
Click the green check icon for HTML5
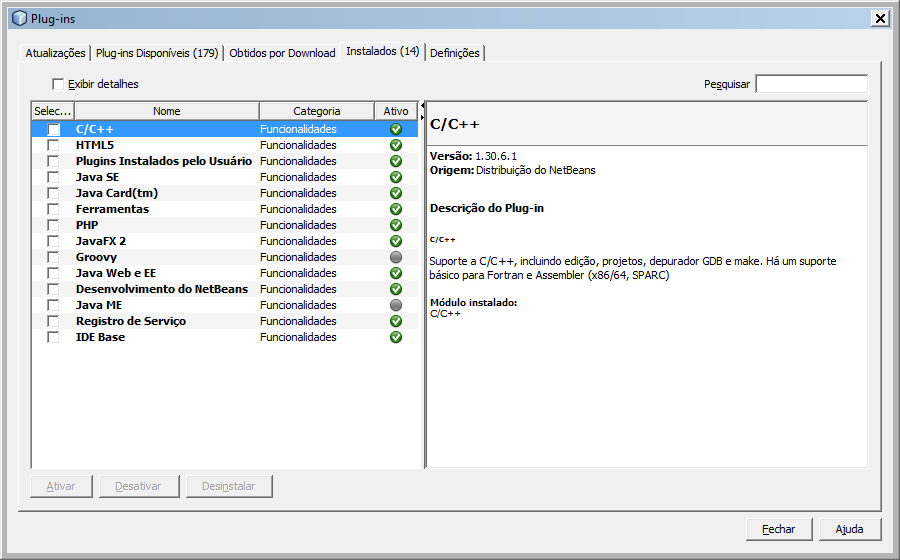pos(395,145)
